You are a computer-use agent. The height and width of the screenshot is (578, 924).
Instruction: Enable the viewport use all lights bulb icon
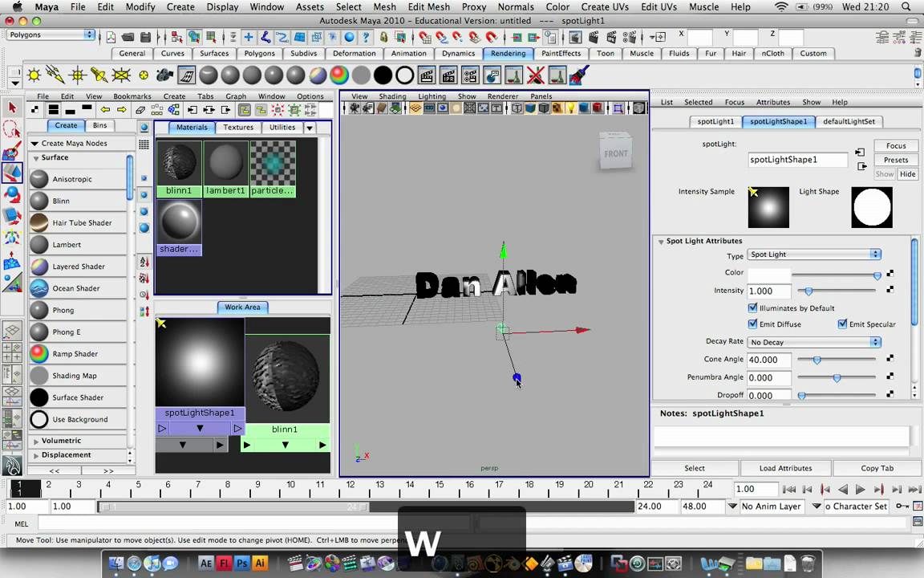tap(570, 108)
